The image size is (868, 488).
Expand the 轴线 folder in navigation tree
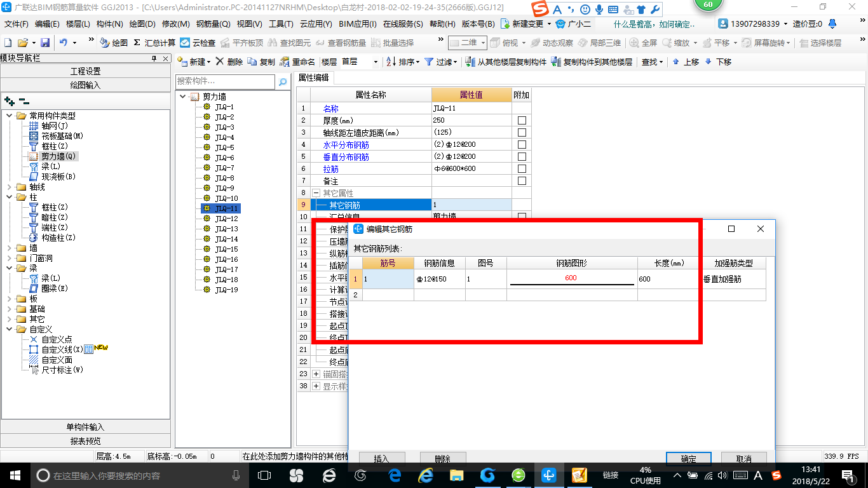9,187
